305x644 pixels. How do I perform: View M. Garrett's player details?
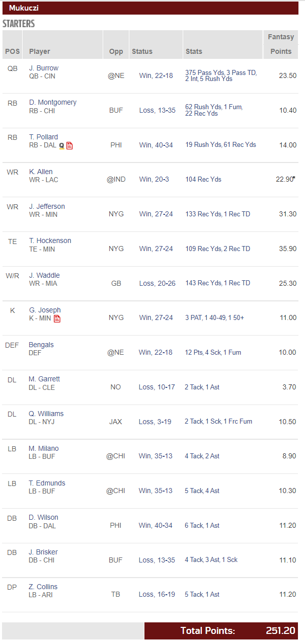(44, 379)
